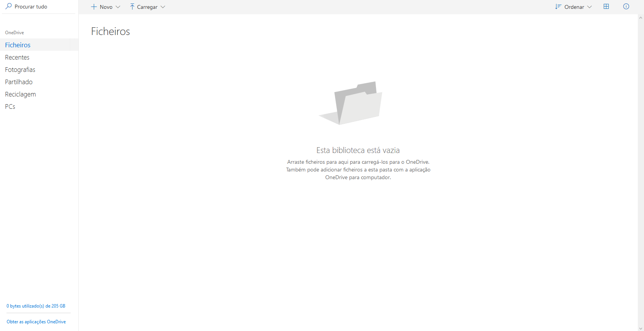Open Reciclagem in the sidebar

[x=39, y=94]
